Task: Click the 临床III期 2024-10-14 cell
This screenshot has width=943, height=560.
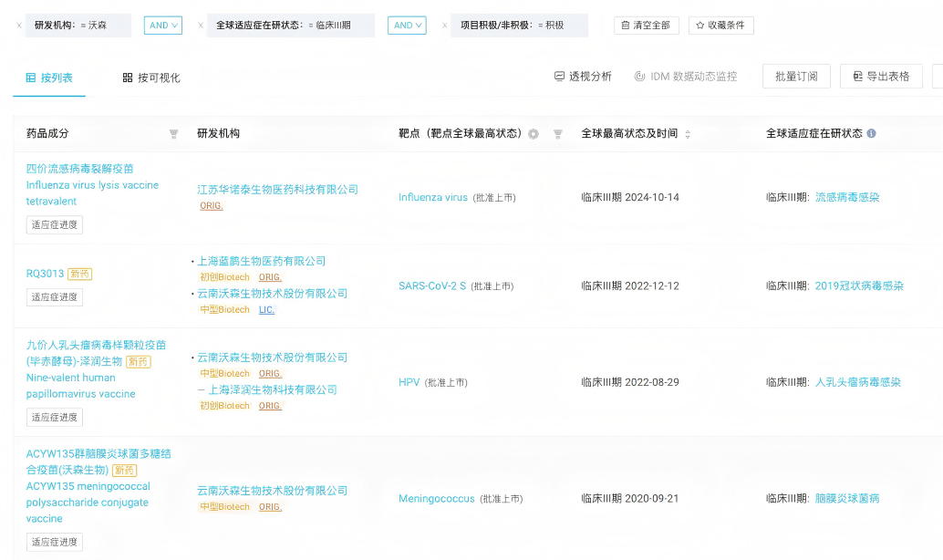Action: tap(629, 197)
